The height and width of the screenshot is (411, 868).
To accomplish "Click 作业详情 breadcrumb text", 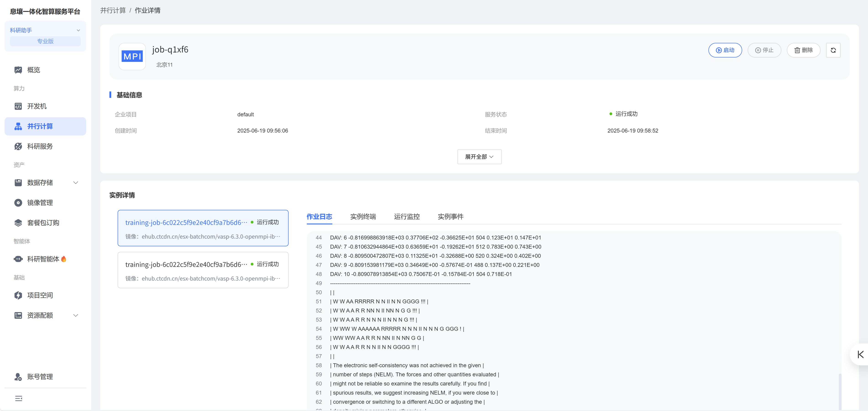I will (x=147, y=10).
